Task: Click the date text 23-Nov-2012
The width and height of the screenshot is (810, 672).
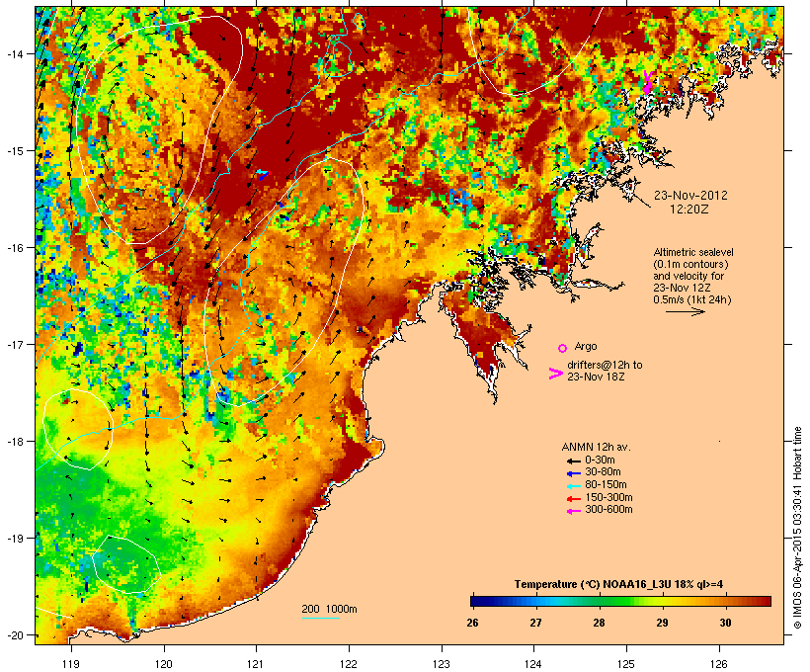Action: 690,196
